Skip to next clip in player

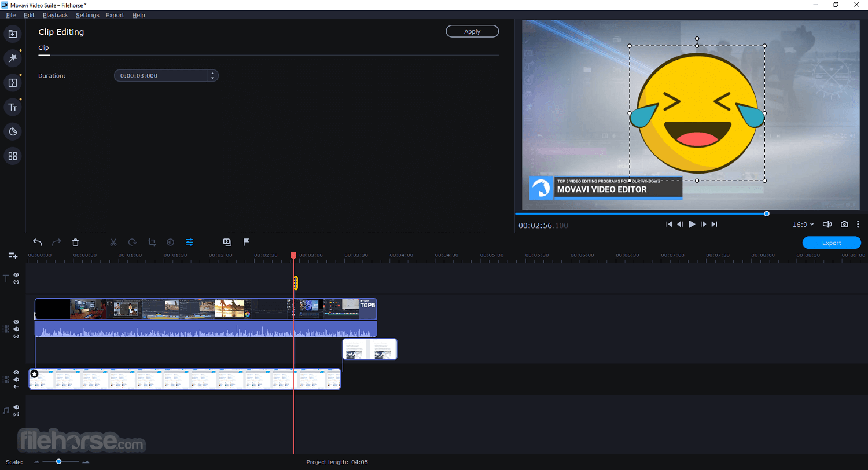click(714, 224)
